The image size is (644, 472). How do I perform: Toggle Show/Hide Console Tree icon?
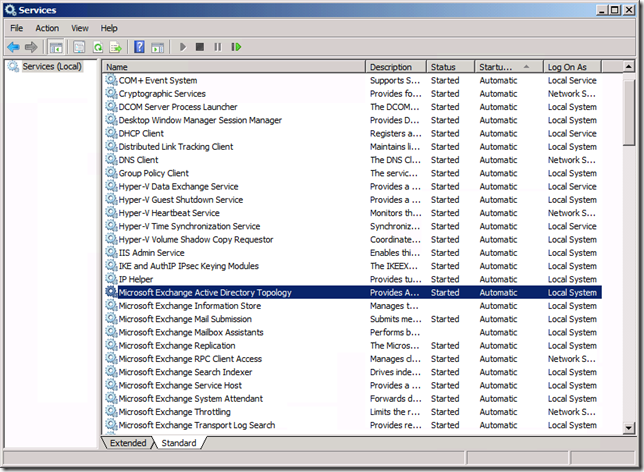[56, 47]
